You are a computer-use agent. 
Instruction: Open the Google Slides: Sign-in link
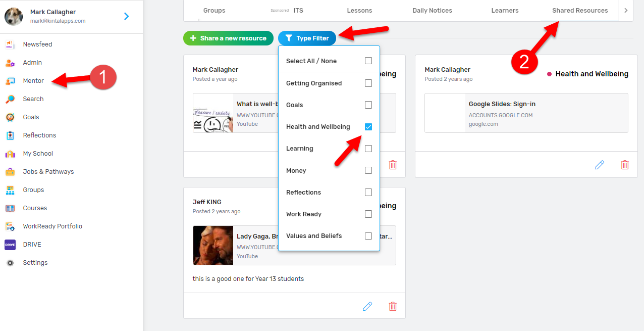pos(502,104)
